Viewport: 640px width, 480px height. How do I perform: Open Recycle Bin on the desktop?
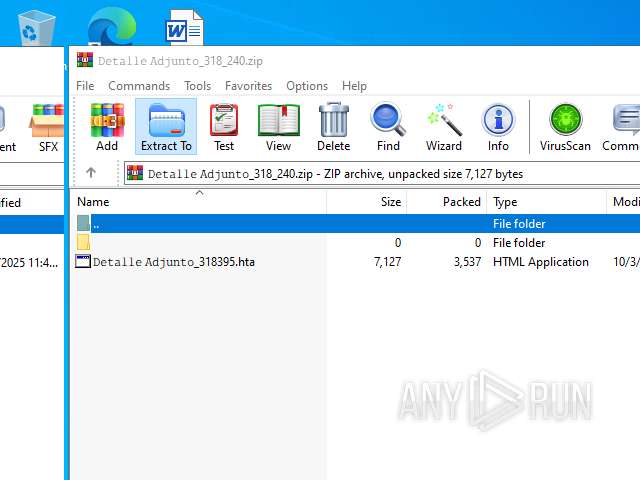coord(36,28)
